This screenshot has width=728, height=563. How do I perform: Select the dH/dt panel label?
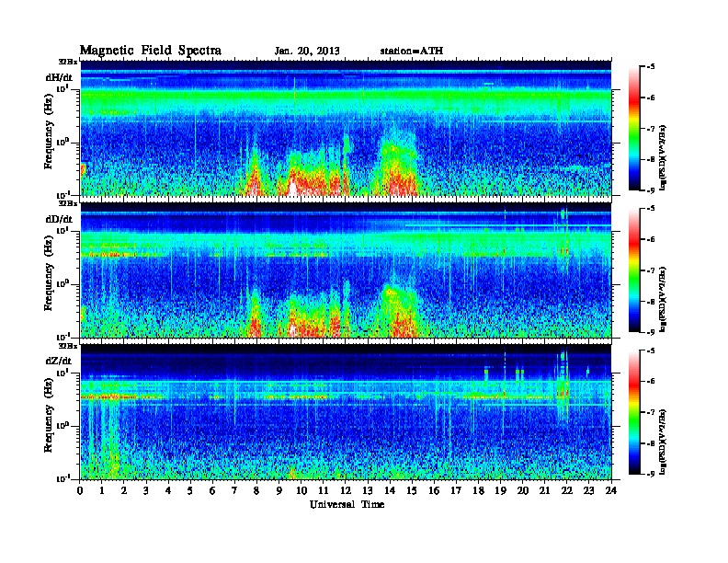pyautogui.click(x=59, y=77)
